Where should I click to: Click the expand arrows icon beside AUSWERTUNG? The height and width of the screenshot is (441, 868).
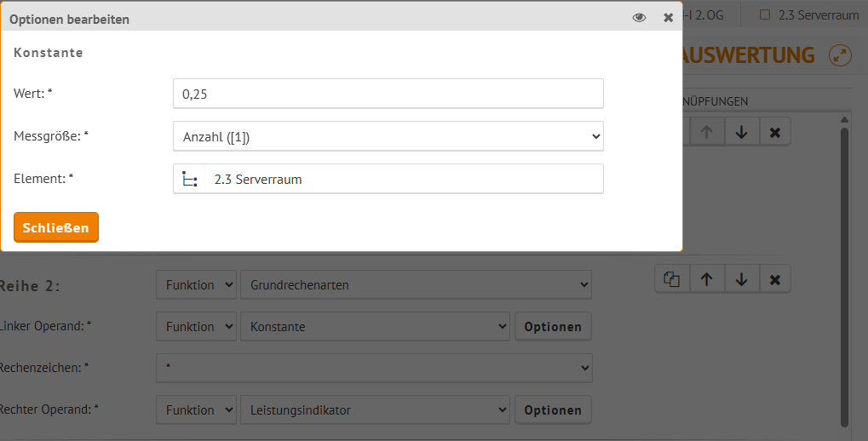(840, 55)
